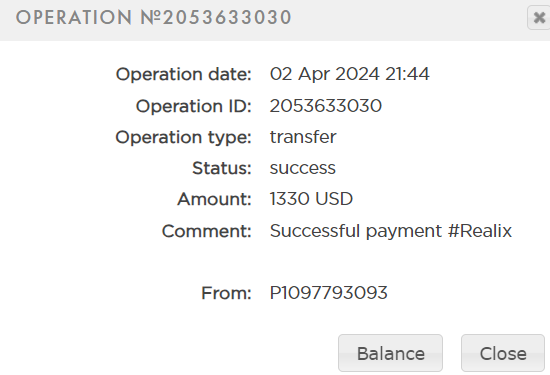The height and width of the screenshot is (375, 550).
Task: Select the amount value 1330 USD
Action: tap(311, 199)
